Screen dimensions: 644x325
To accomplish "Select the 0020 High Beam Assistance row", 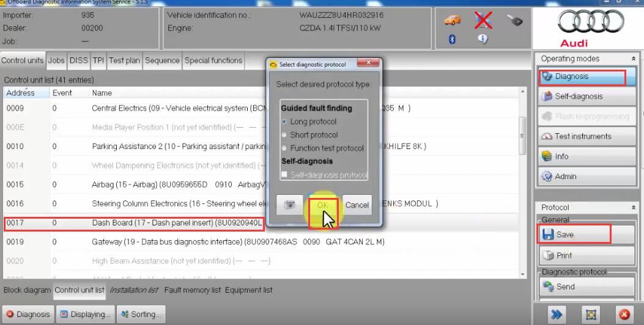I will point(261,261).
